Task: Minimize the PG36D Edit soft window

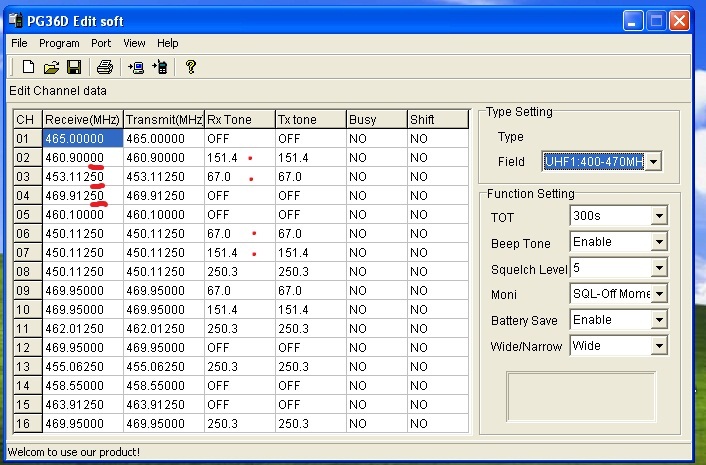Action: (633, 21)
